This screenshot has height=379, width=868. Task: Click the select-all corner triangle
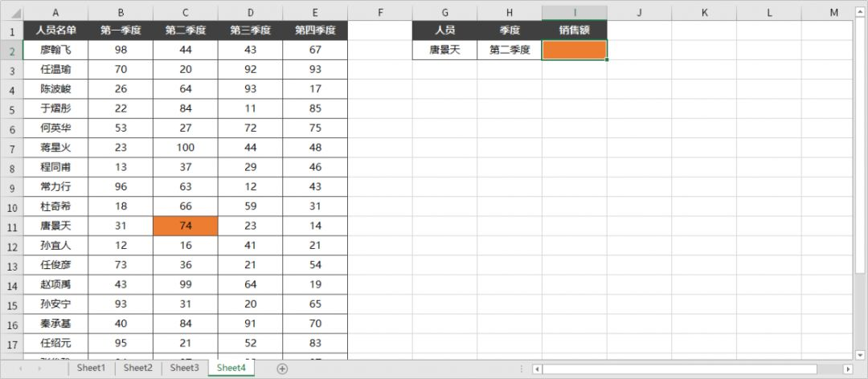[11, 13]
